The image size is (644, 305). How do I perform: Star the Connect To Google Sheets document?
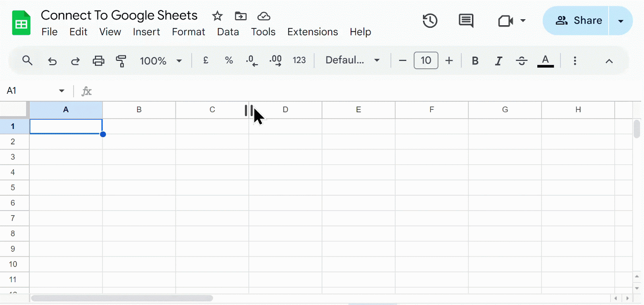(x=217, y=16)
